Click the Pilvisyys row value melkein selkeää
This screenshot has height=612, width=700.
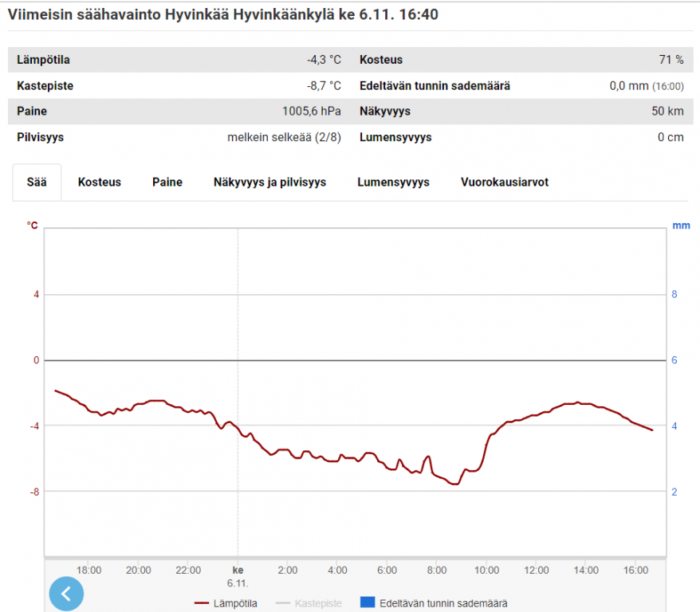click(x=284, y=137)
